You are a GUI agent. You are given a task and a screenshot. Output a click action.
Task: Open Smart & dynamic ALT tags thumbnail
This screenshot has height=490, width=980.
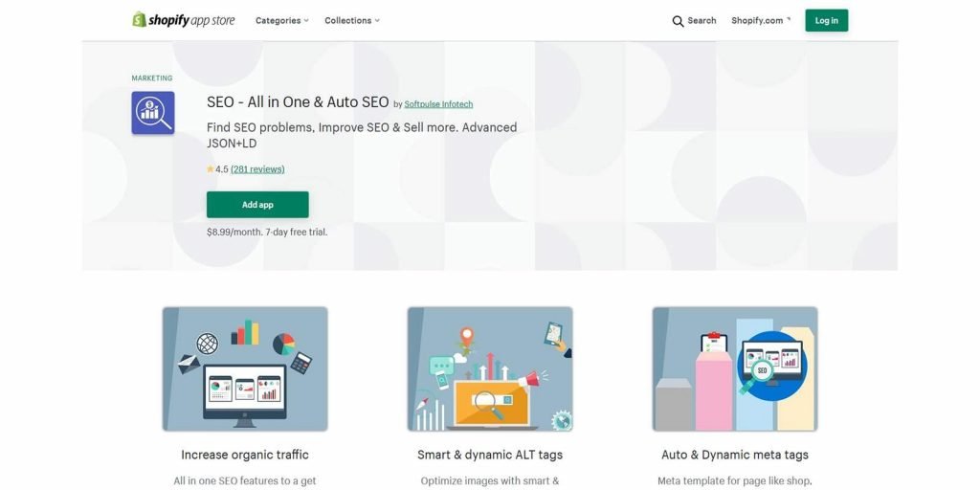tap(490, 368)
